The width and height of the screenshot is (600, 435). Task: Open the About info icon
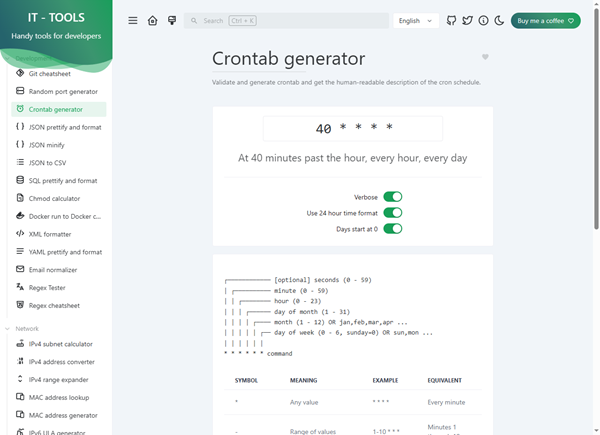[483, 20]
